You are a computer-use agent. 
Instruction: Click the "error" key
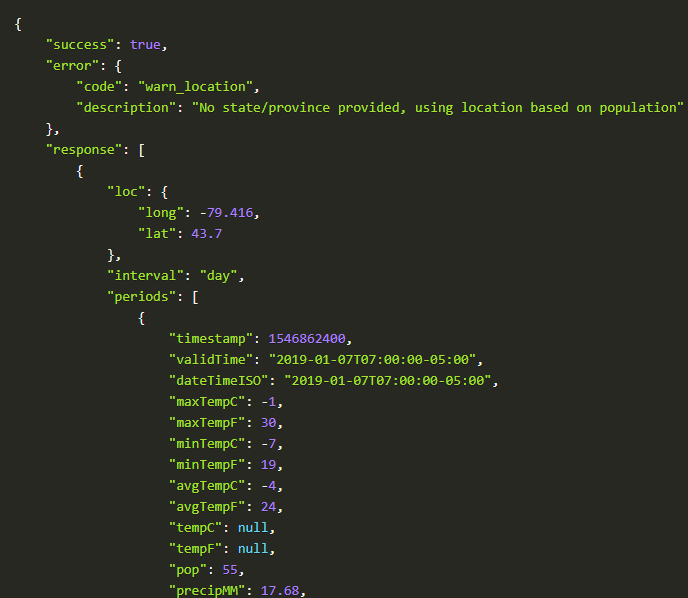(72, 66)
